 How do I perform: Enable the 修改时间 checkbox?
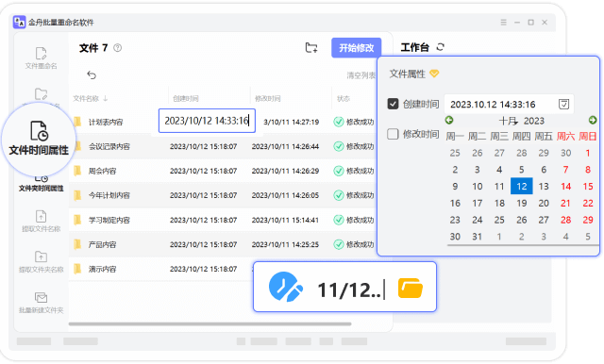point(393,134)
